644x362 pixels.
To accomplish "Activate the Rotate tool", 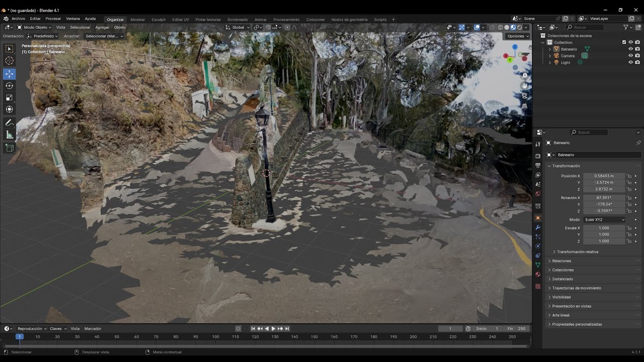I will [10, 85].
